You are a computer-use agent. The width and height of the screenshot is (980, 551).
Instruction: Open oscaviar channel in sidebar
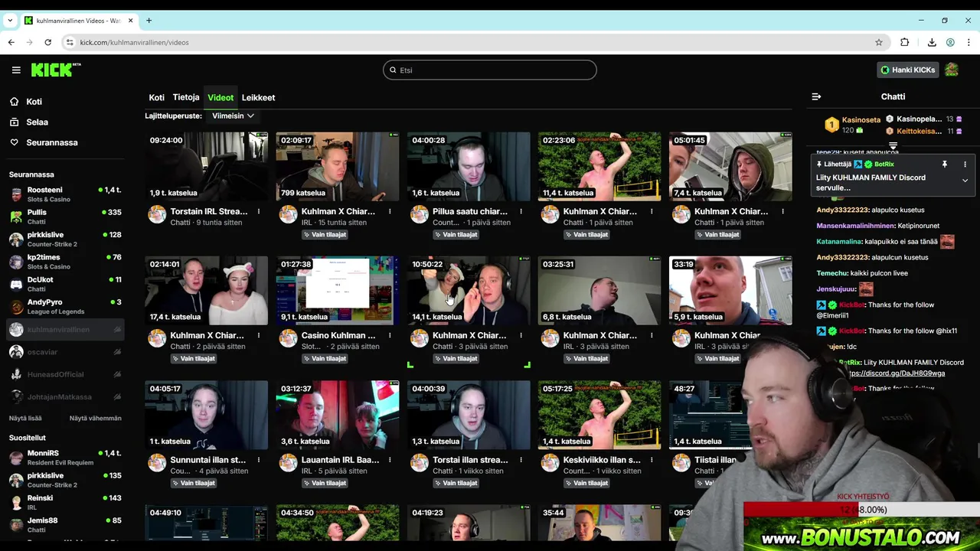click(x=66, y=351)
